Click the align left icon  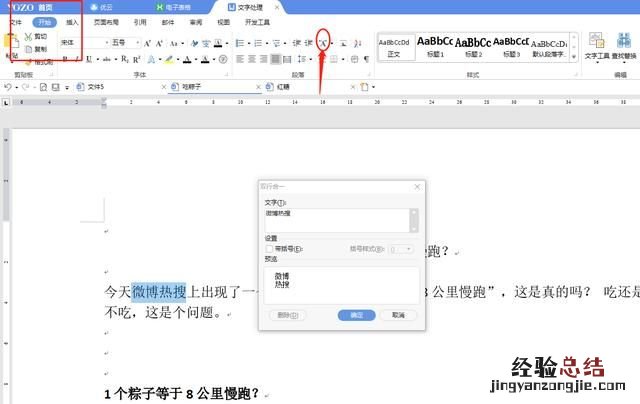(240, 59)
